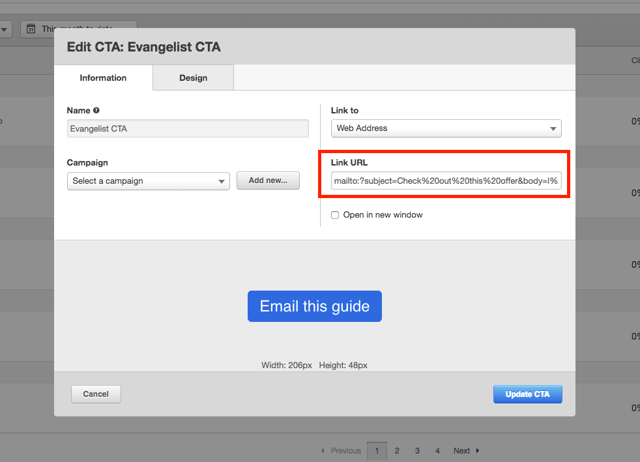Go to page 2 in pagination

click(x=397, y=451)
